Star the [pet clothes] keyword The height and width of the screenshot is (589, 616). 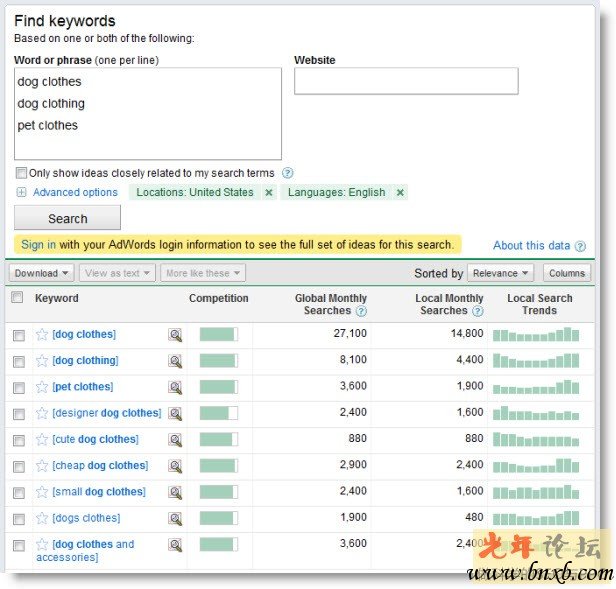pos(42,387)
